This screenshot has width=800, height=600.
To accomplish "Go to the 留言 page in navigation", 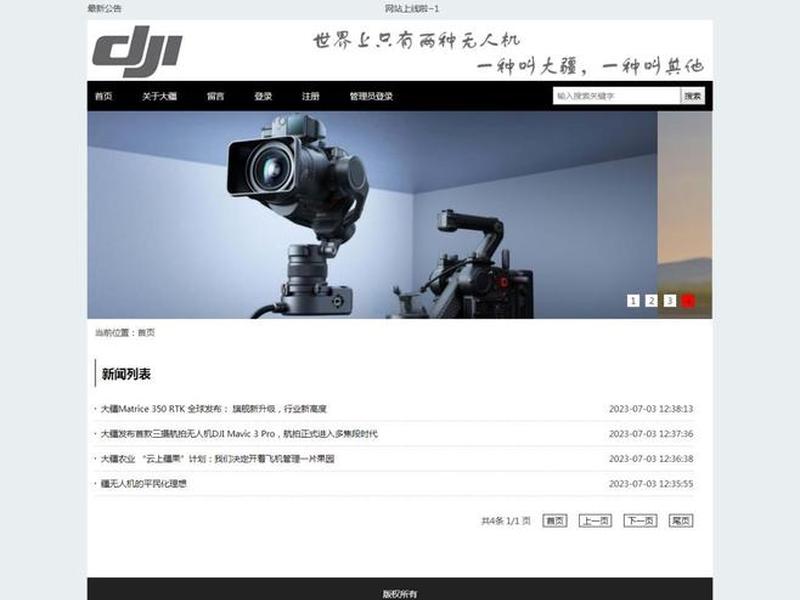I will click(x=215, y=96).
